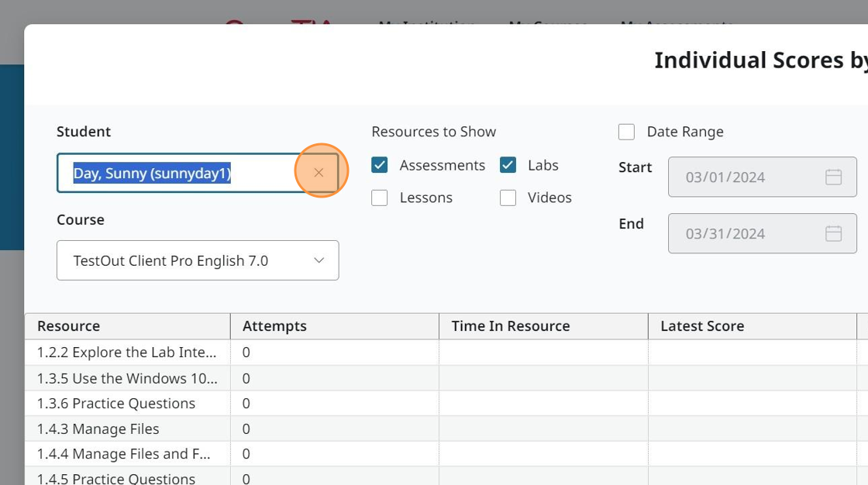The height and width of the screenshot is (485, 868).
Task: Open the Start date calendar icon
Action: (x=833, y=177)
